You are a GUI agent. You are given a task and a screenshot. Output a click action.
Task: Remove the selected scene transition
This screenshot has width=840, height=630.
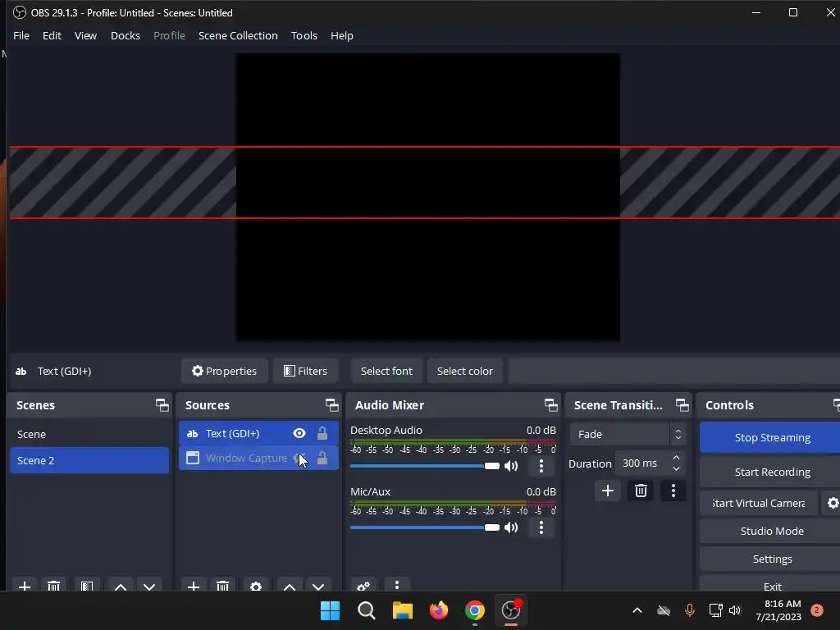click(641, 491)
